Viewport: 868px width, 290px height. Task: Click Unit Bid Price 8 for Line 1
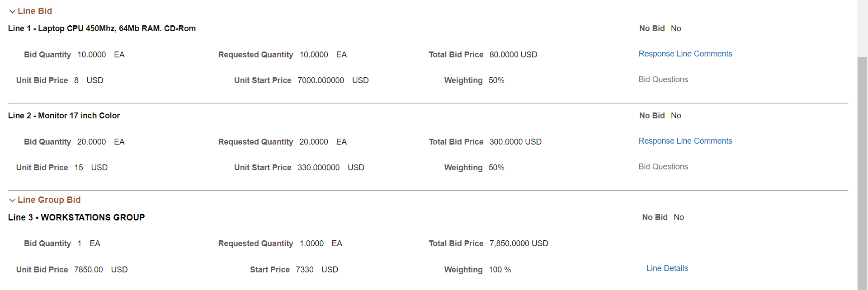point(76,80)
